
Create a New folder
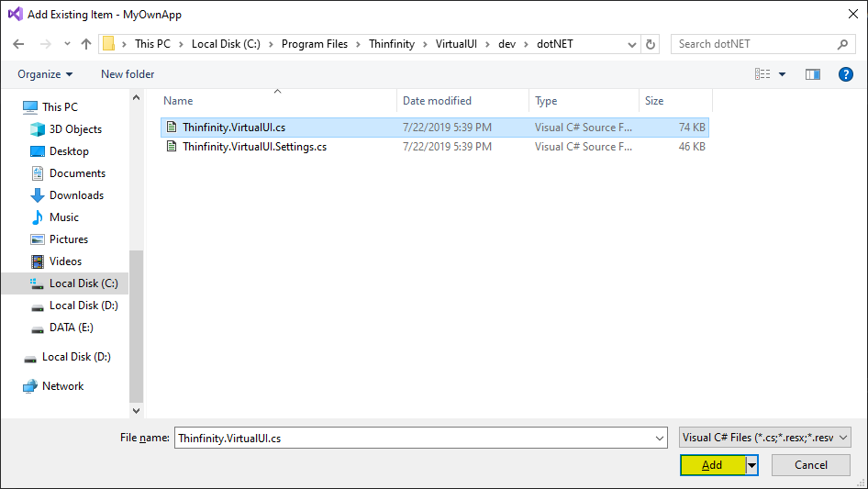click(x=128, y=74)
